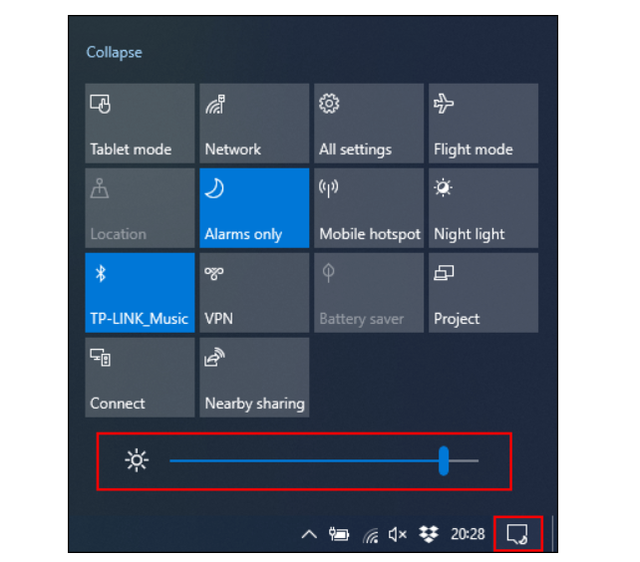Click the battery charging tray icon
This screenshot has height=562, width=640.
(339, 534)
